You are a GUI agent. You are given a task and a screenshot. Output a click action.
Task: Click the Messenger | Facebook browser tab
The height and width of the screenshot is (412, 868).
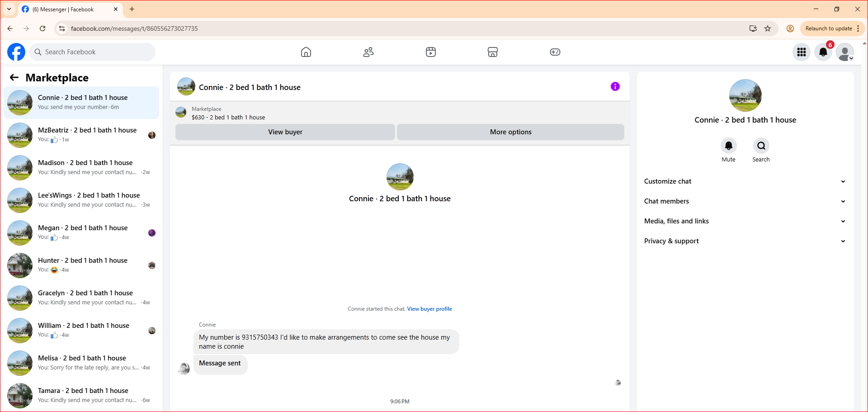point(70,9)
